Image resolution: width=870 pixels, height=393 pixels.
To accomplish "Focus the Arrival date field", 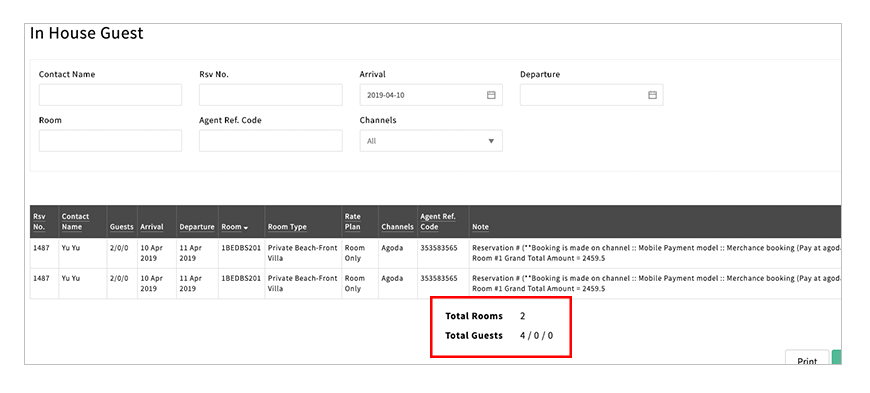I will coord(431,95).
